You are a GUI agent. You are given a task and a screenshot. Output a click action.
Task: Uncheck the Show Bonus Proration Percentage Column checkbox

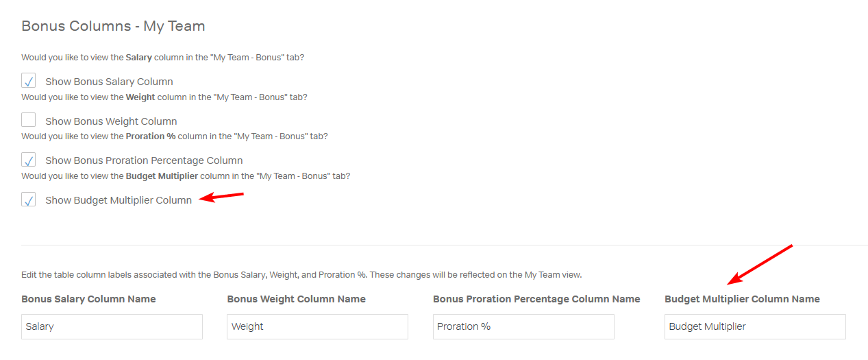pyautogui.click(x=29, y=160)
